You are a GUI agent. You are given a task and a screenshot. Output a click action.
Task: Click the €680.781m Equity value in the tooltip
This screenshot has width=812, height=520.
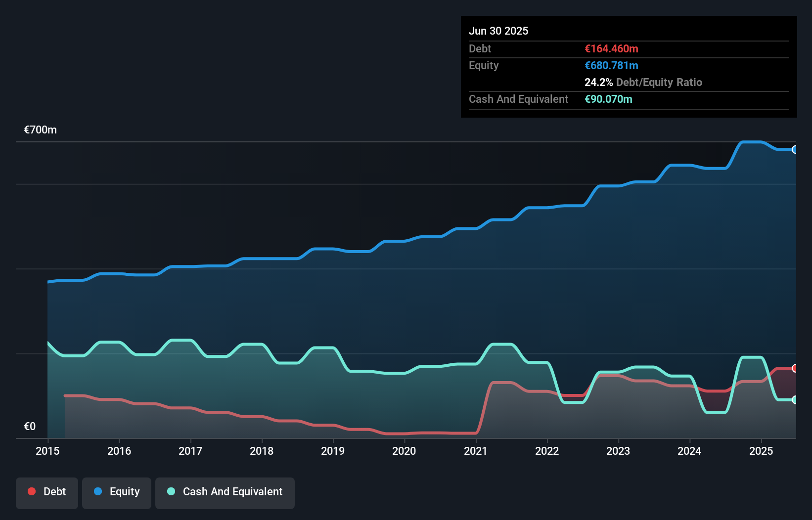point(611,65)
